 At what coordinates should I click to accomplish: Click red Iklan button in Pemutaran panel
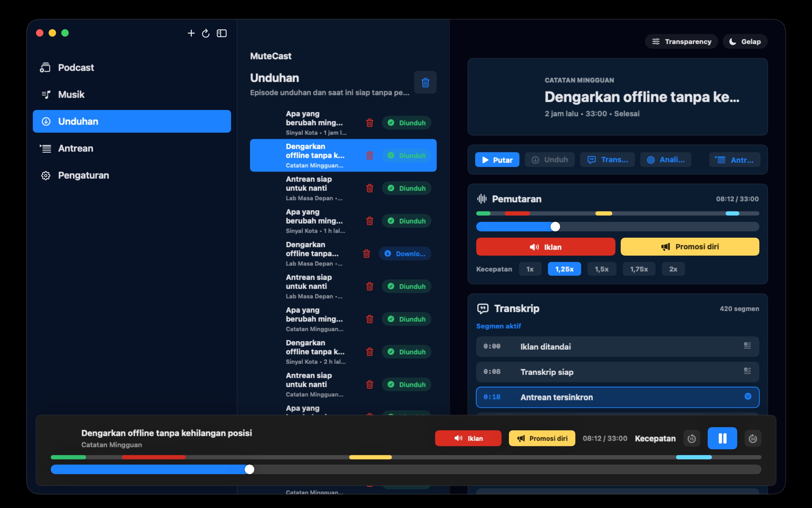[546, 247]
